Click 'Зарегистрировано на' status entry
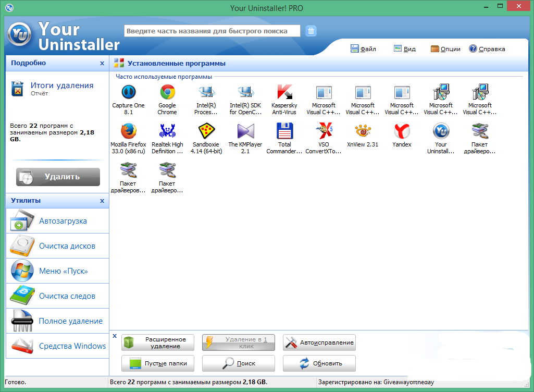Viewport: 534px width, 392px height. coord(376,382)
